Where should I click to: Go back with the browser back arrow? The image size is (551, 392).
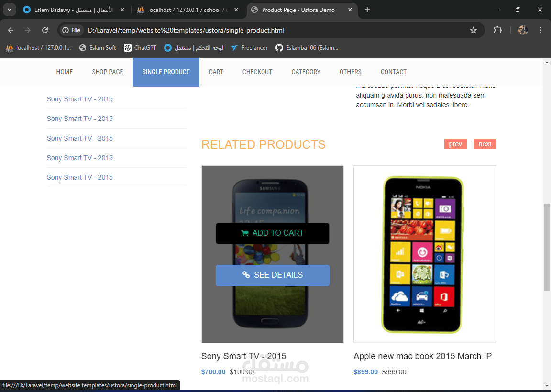pos(11,30)
